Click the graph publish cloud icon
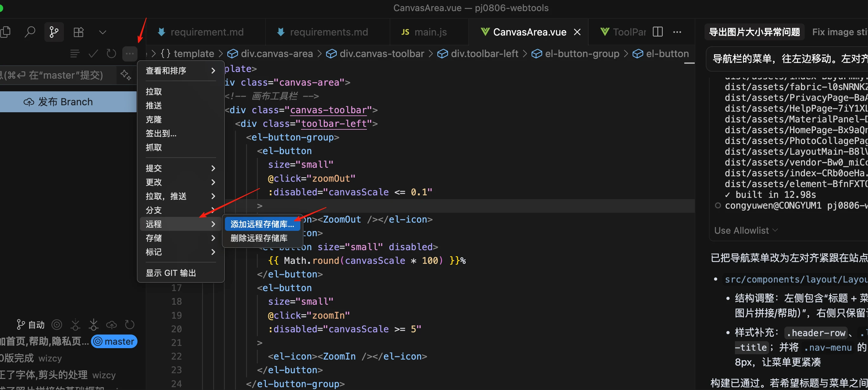The image size is (868, 390). point(112,325)
